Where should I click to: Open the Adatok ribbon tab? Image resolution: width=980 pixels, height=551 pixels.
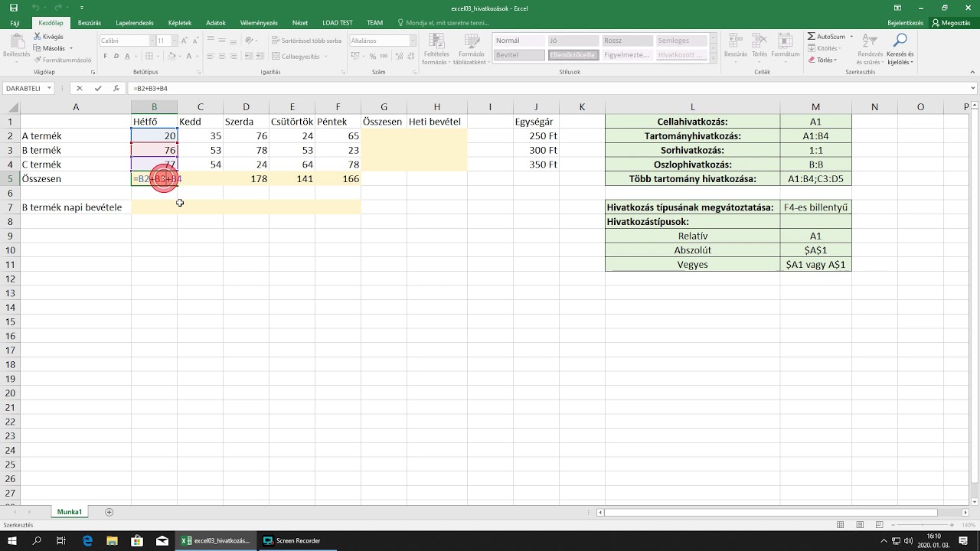tap(216, 23)
